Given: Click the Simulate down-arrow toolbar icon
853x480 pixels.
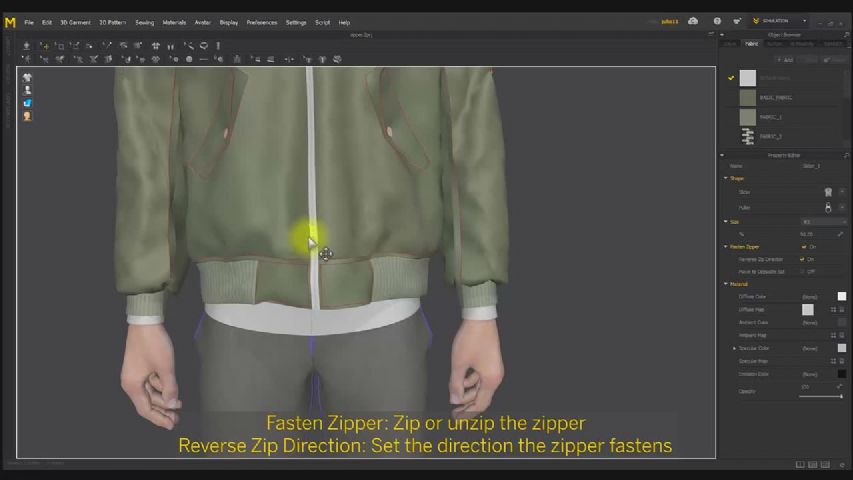Looking at the screenshot, I should 26,46.
